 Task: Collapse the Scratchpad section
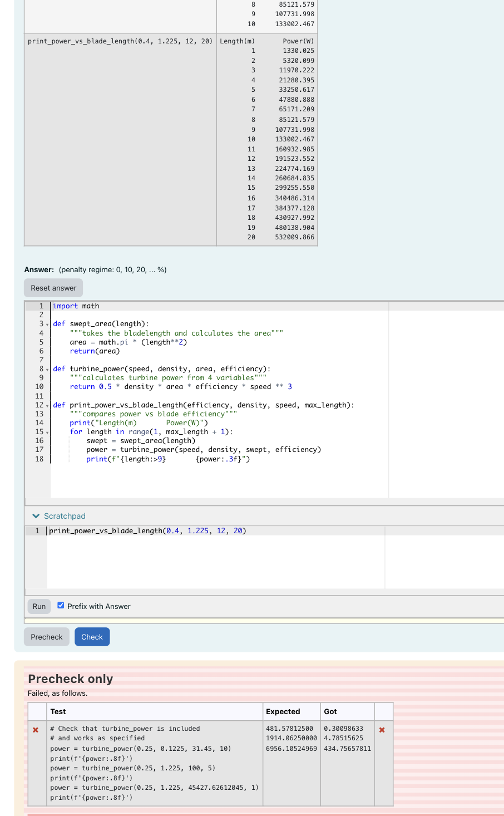36,516
